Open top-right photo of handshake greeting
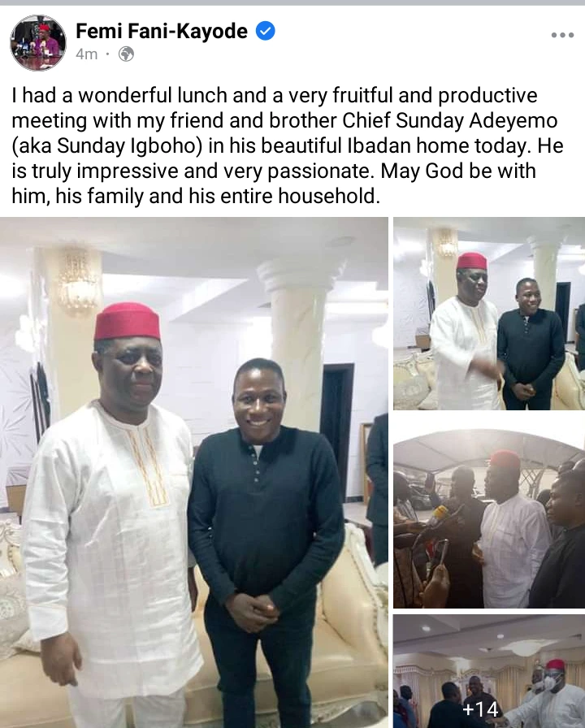Image resolution: width=585 pixels, height=728 pixels. (x=489, y=314)
